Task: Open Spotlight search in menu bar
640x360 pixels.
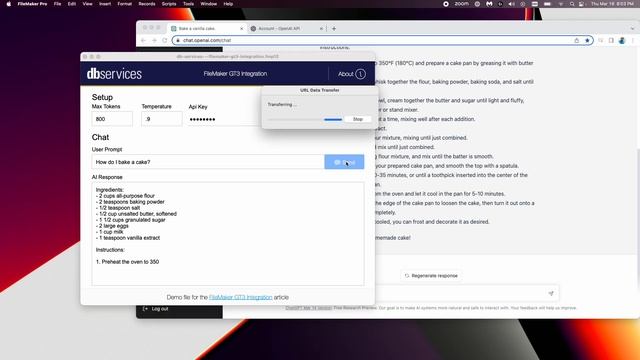Action: coord(572,4)
